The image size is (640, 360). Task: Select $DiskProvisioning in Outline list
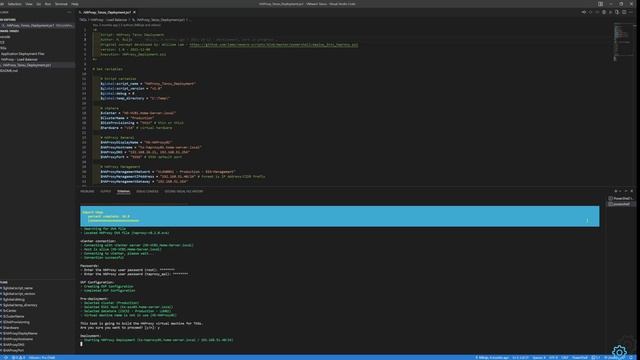point(16,322)
